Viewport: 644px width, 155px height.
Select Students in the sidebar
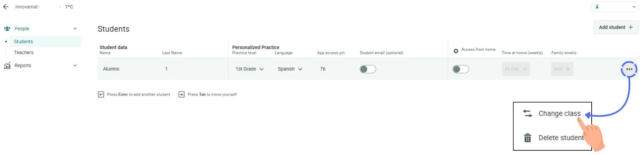click(x=23, y=42)
